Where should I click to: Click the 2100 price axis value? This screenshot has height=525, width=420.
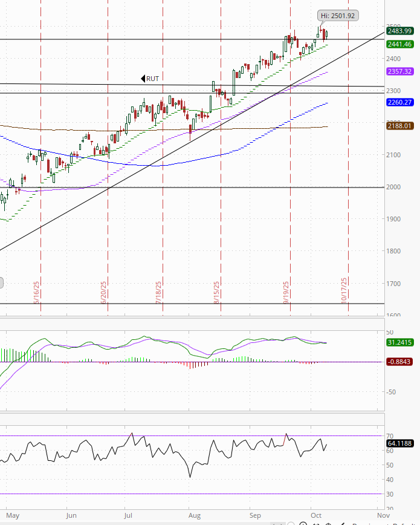tap(393, 155)
